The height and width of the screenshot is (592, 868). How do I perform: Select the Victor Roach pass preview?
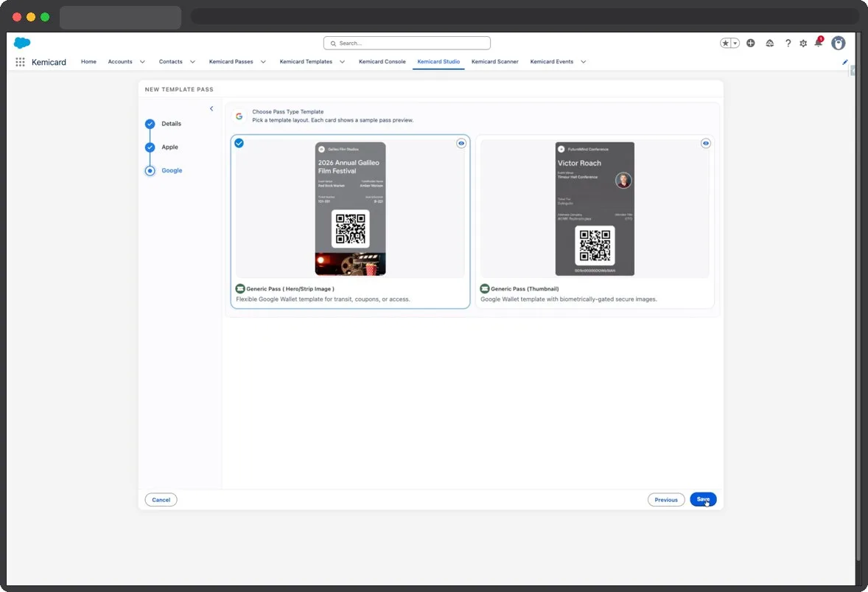click(x=595, y=209)
